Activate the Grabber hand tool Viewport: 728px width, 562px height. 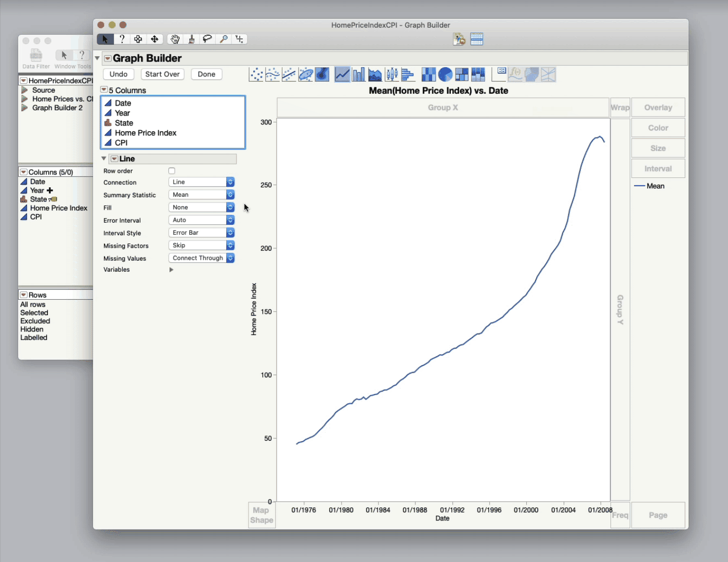click(x=175, y=39)
